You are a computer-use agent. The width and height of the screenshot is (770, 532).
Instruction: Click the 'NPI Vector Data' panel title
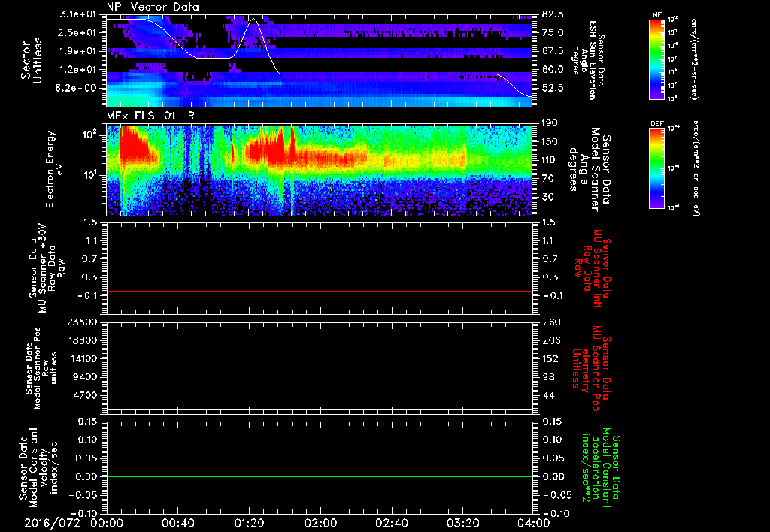(153, 7)
